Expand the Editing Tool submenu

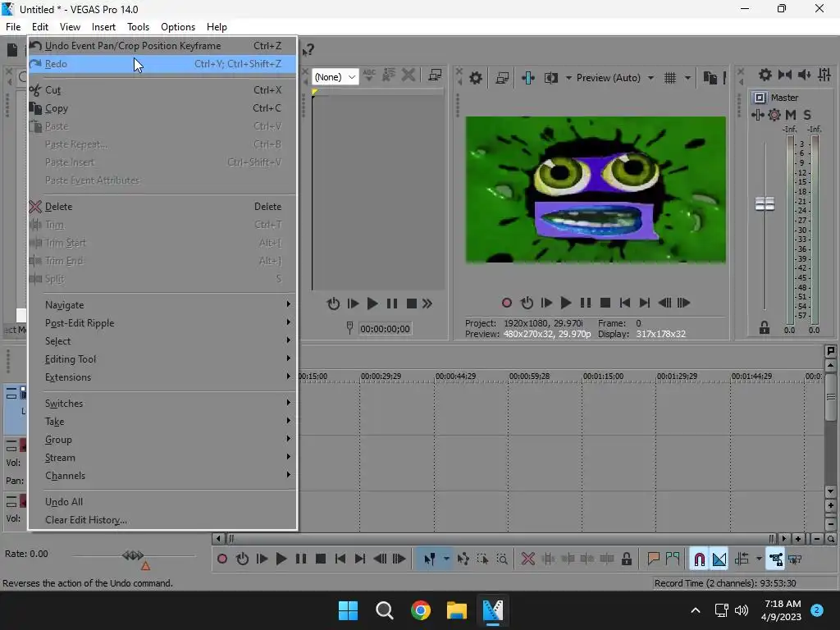pos(162,359)
